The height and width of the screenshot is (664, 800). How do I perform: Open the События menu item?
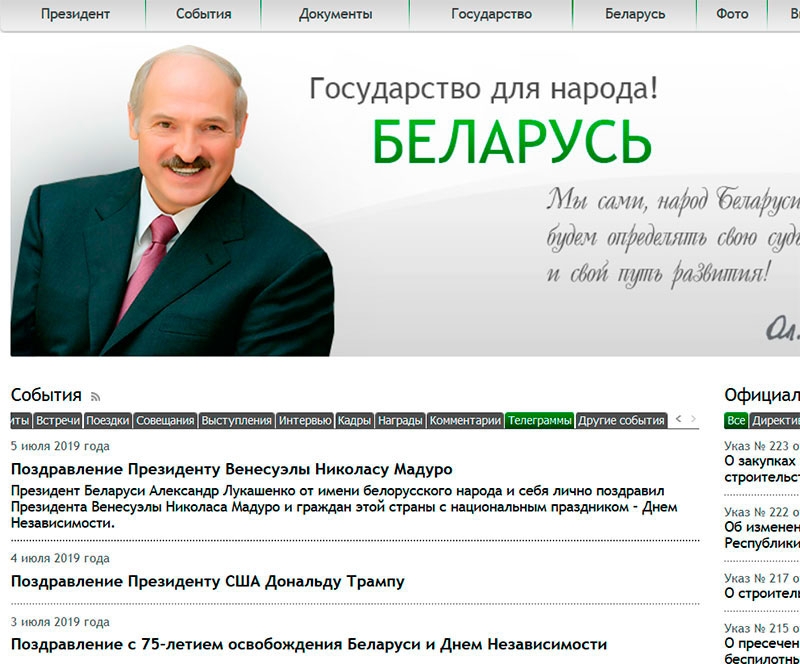pos(203,14)
